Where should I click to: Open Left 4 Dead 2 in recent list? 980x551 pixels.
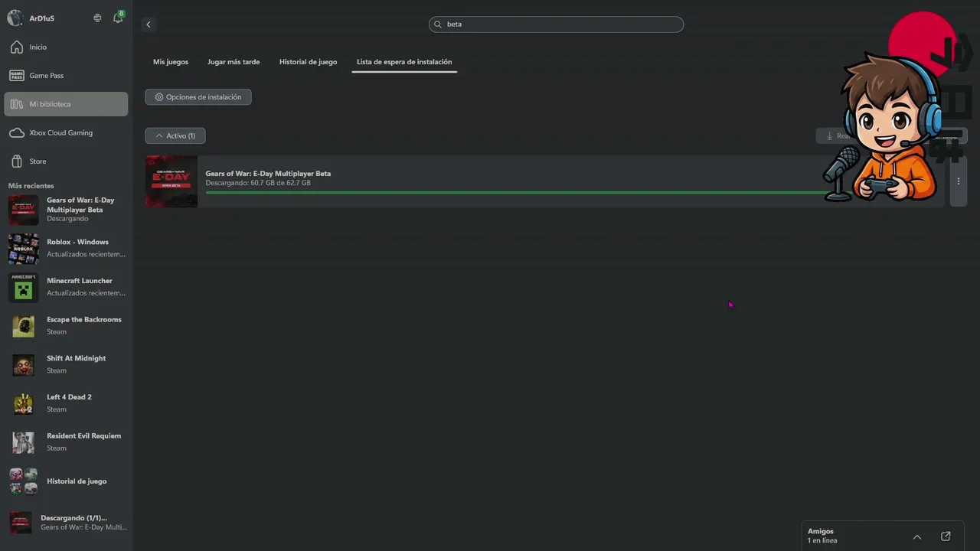(66, 404)
